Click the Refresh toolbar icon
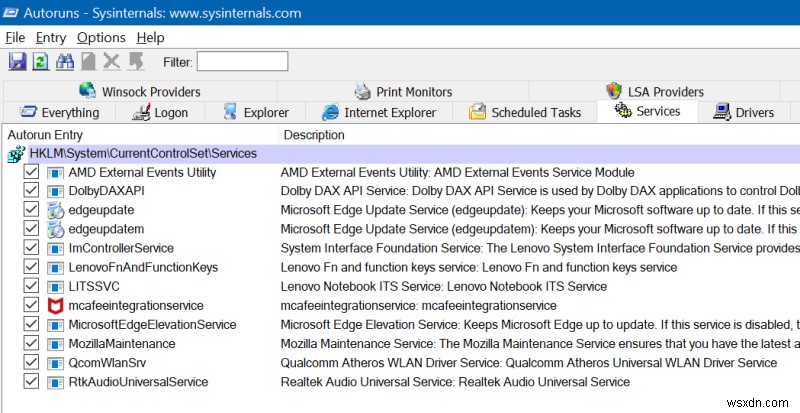 tap(41, 62)
